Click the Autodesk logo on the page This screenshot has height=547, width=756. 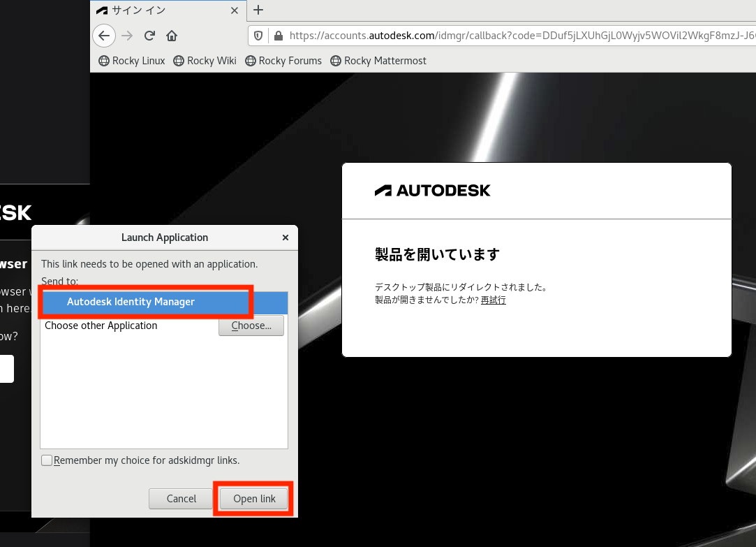click(432, 189)
